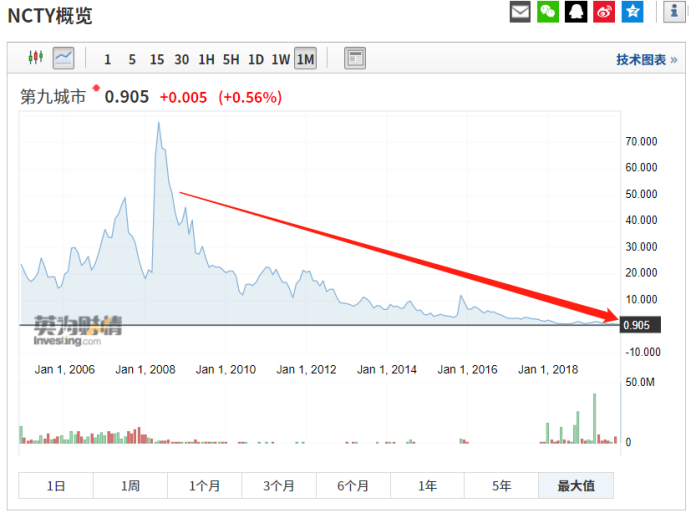Select the 15 minute interval
Viewport: 692px width, 519px height.
pos(157,59)
